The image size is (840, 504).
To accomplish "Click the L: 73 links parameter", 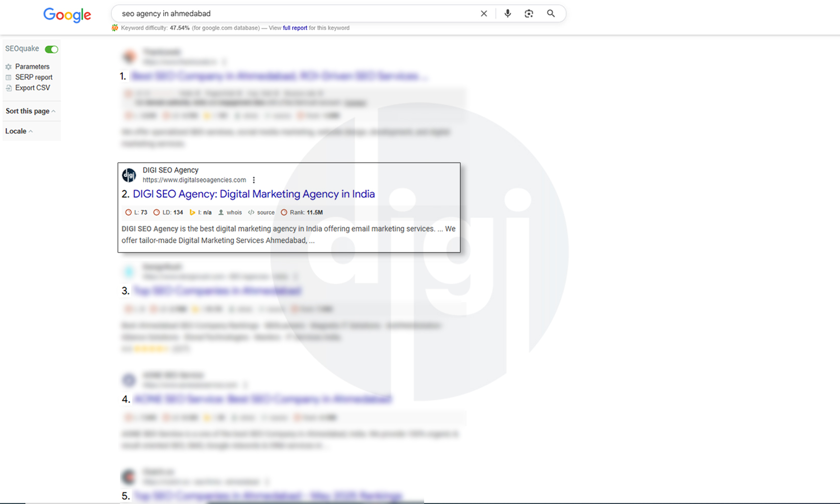I will 136,212.
